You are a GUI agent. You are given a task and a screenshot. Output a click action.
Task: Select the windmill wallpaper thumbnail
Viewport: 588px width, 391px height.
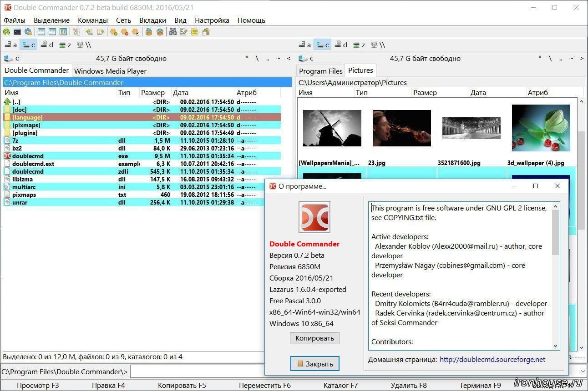(x=332, y=128)
